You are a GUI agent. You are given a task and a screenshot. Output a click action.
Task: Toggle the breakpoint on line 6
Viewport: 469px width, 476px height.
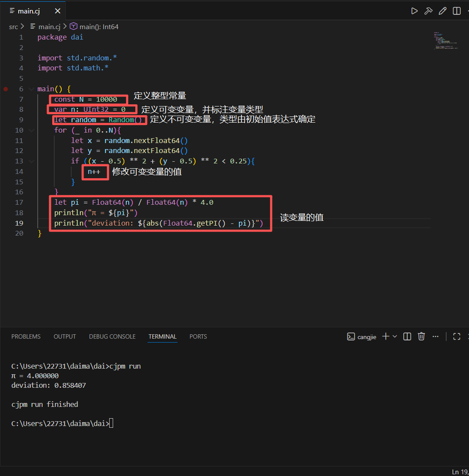click(6, 89)
